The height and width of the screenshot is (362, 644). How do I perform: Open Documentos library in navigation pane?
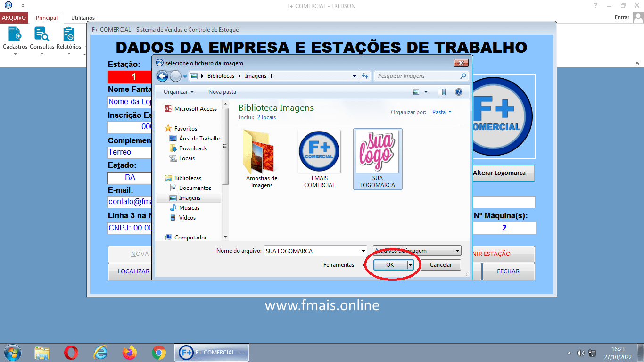(190, 188)
